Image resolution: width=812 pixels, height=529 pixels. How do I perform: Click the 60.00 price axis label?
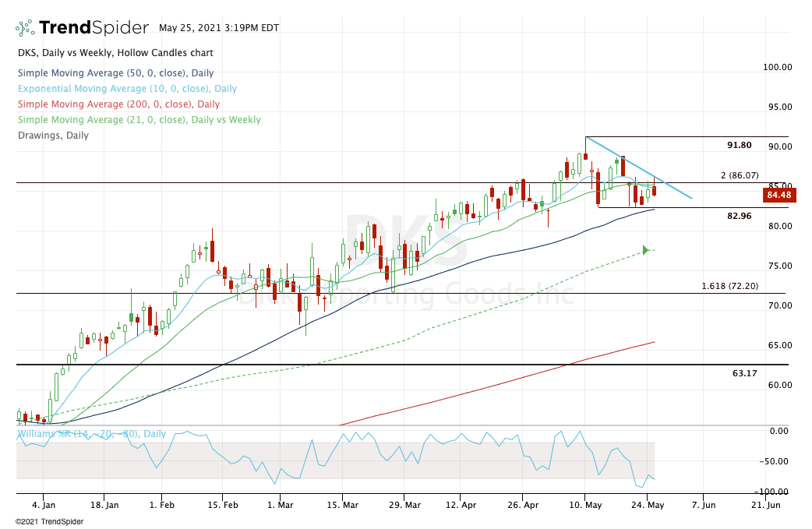(780, 385)
